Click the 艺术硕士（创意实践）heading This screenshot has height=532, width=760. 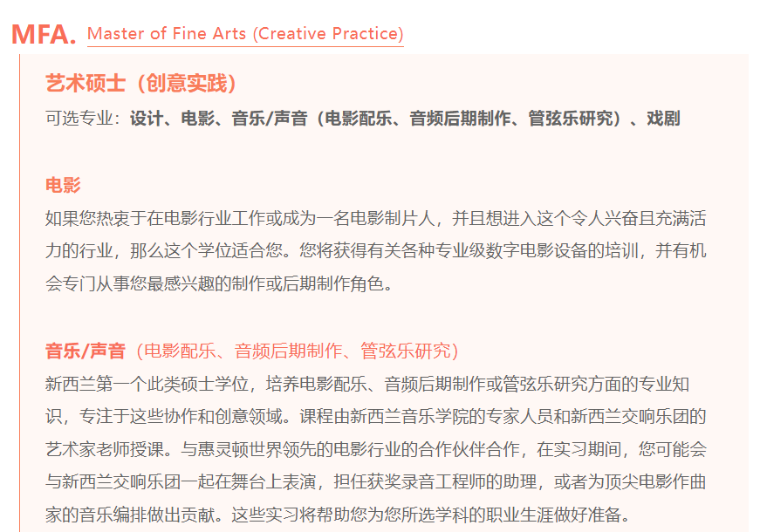pos(141,83)
